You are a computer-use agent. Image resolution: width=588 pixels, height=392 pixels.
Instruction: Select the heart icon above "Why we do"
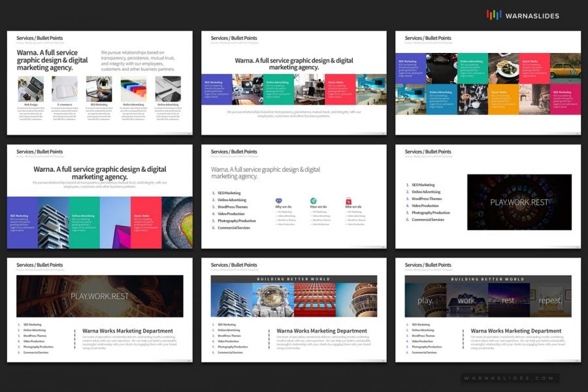(279, 199)
